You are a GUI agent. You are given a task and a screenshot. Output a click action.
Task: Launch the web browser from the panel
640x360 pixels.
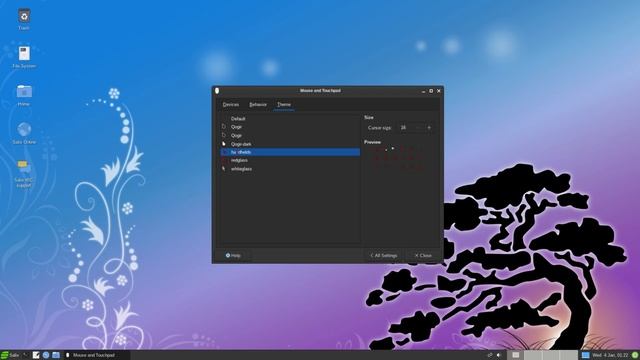click(46, 355)
